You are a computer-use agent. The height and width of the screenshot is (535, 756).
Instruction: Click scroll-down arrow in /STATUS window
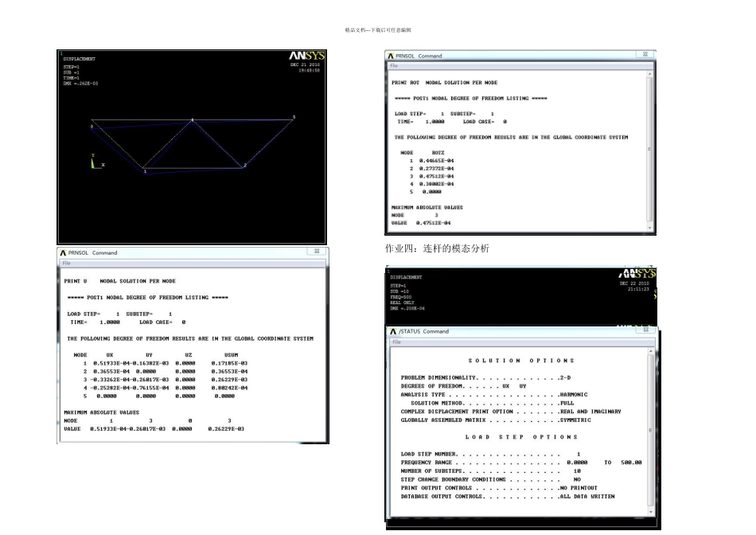coord(650,511)
